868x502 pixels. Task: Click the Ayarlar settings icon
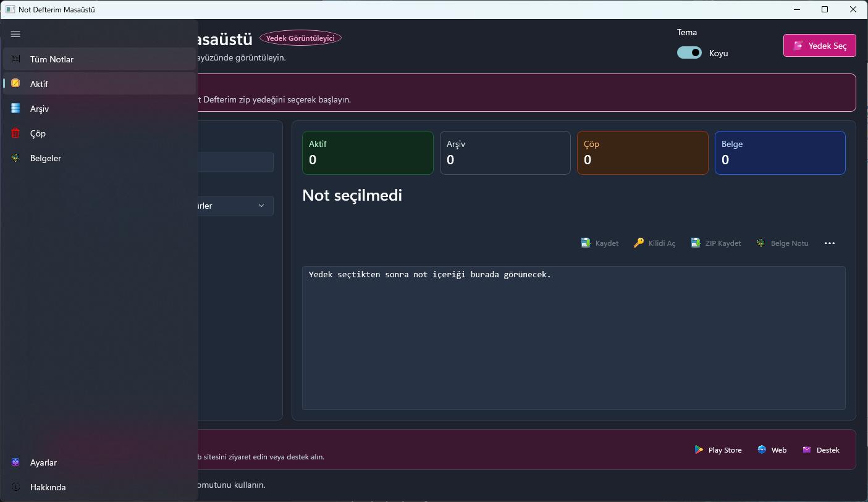tap(15, 462)
